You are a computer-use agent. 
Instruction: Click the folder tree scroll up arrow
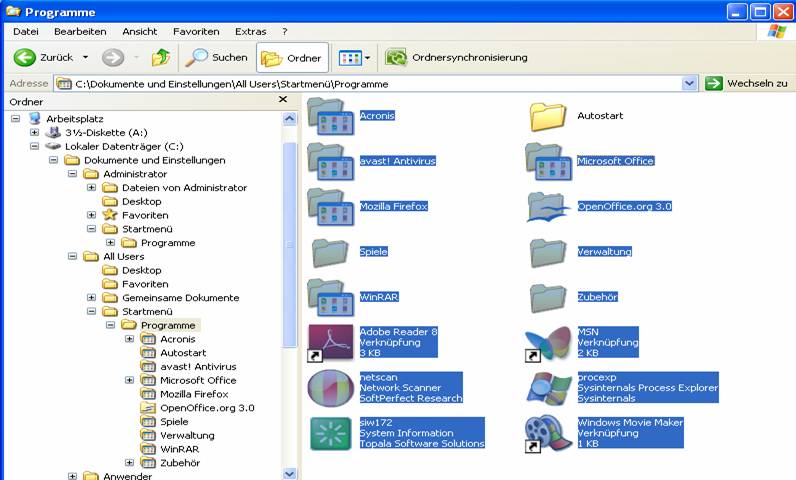[289, 119]
